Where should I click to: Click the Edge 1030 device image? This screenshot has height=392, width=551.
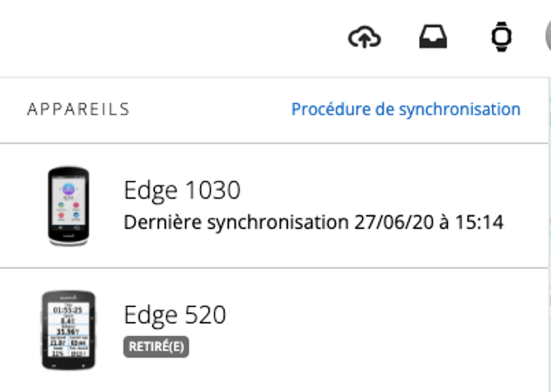pyautogui.click(x=69, y=206)
